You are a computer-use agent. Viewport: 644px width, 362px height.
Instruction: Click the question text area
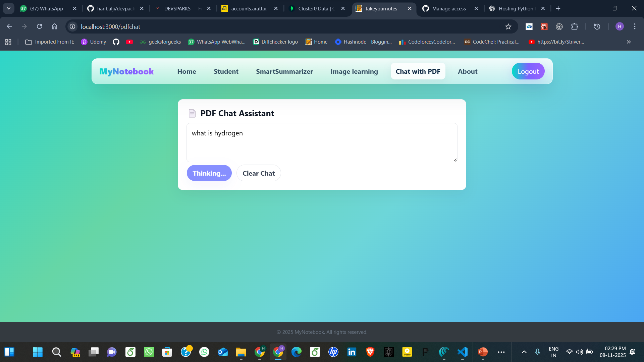(x=322, y=142)
